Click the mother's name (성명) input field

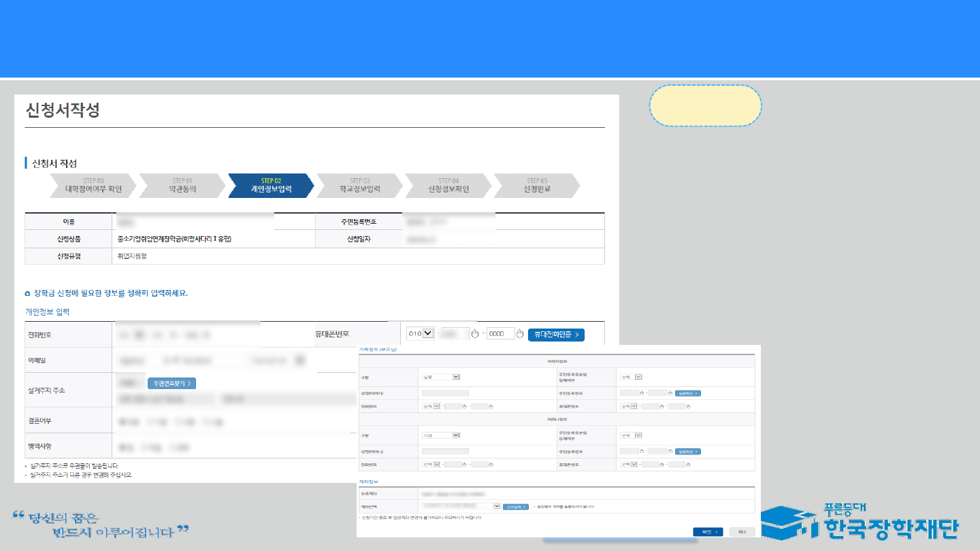click(445, 452)
